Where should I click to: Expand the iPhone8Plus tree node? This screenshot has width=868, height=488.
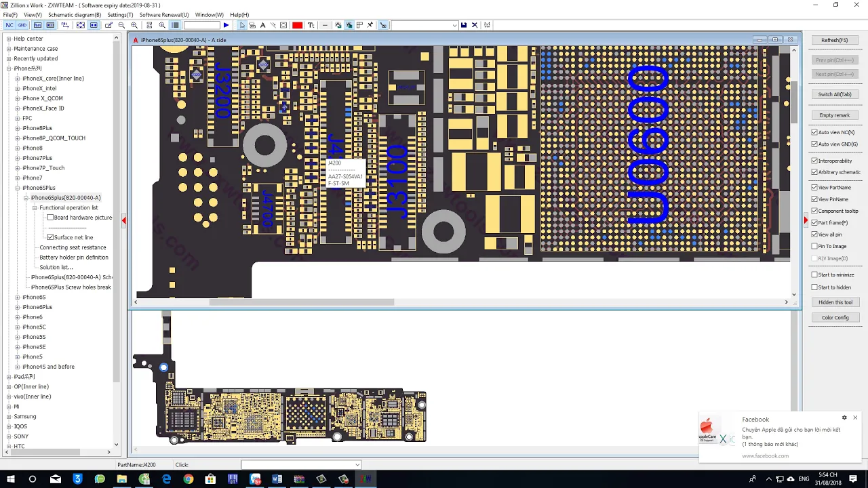[18, 128]
